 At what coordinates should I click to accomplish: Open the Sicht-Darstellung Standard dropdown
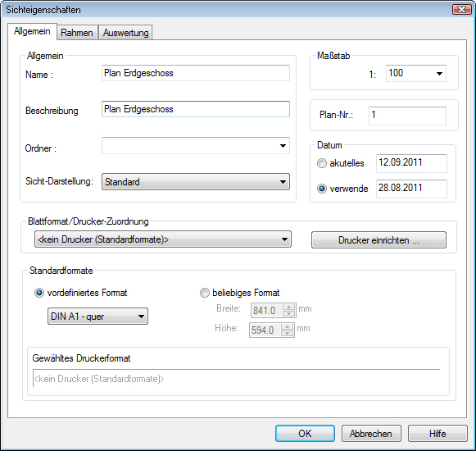196,182
